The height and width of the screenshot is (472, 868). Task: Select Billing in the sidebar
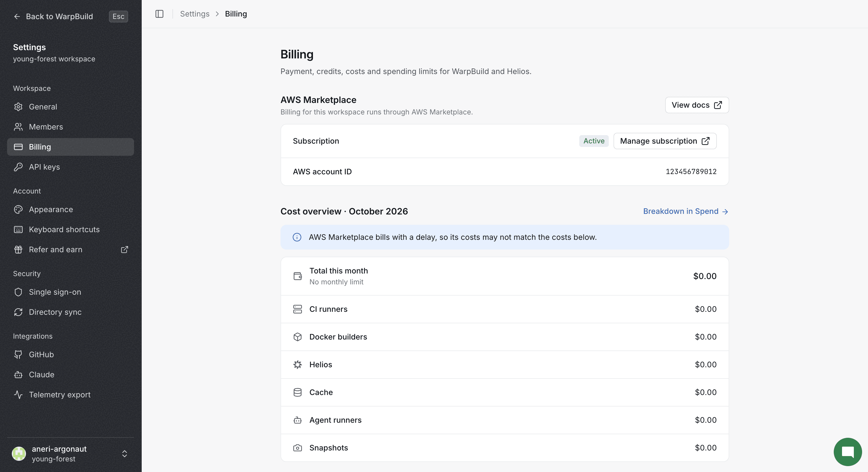(71, 147)
